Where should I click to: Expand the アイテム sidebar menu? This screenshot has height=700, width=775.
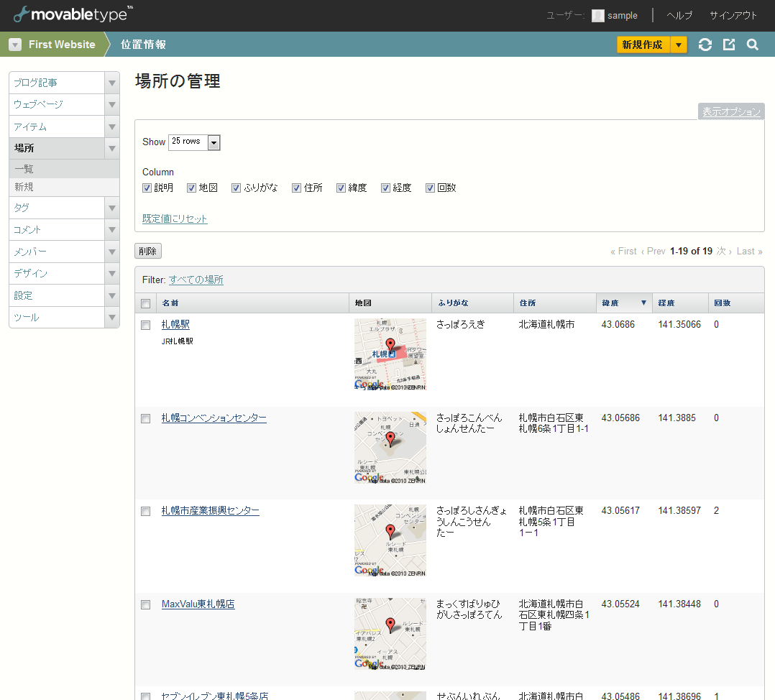click(x=112, y=127)
